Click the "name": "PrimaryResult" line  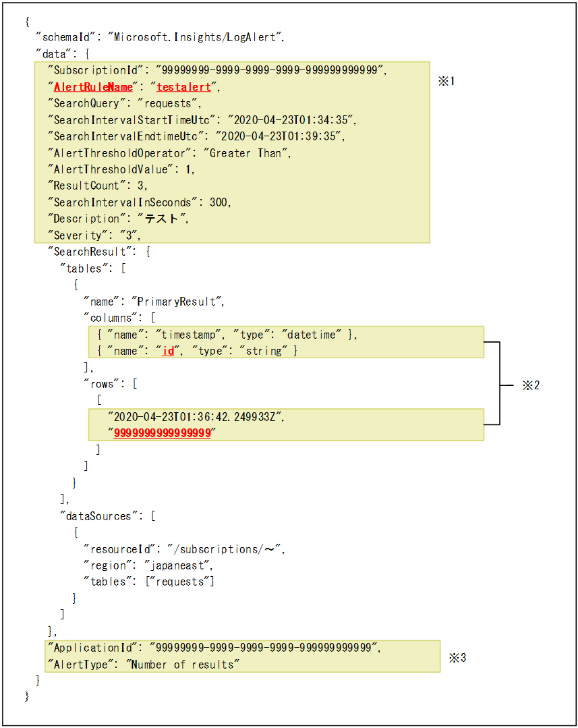pos(154,302)
